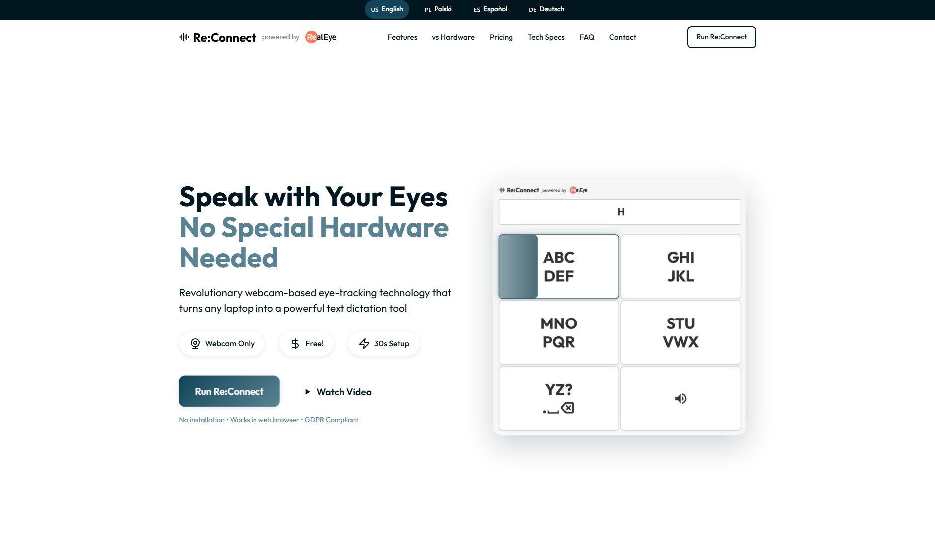Screen dimensions: 935x560
Task: Open Tech Specs nav link
Action: tap(546, 37)
